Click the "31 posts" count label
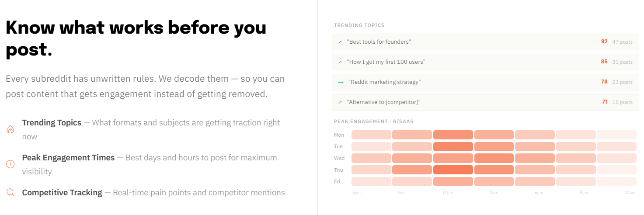644x215 pixels. point(622,62)
